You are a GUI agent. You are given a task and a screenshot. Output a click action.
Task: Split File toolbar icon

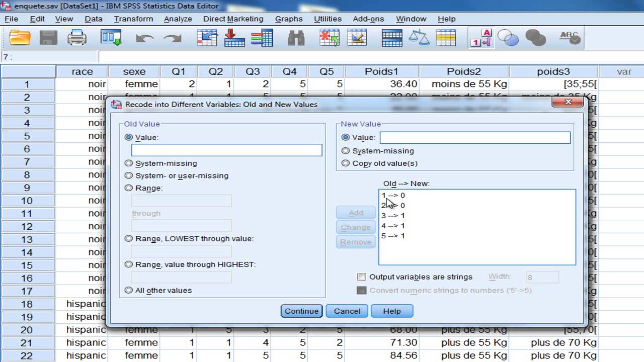pos(392,38)
